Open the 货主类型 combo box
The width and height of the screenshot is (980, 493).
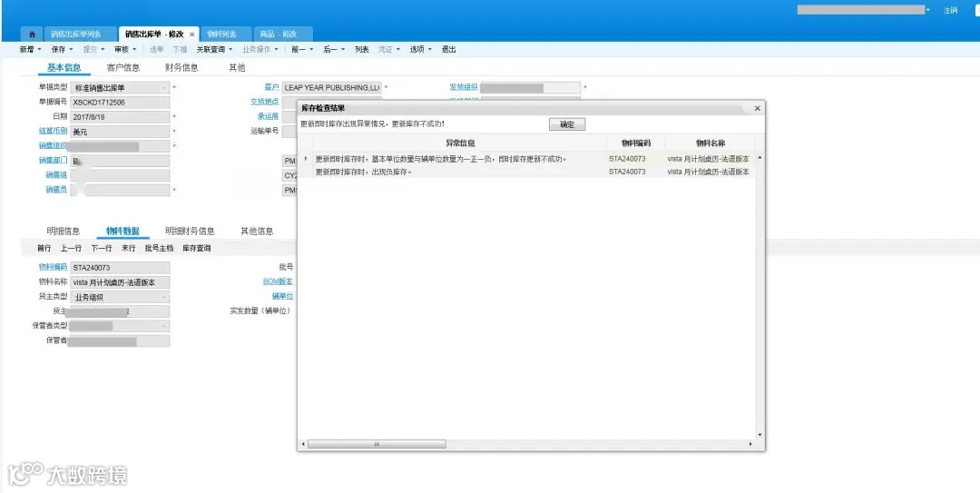pyautogui.click(x=120, y=297)
